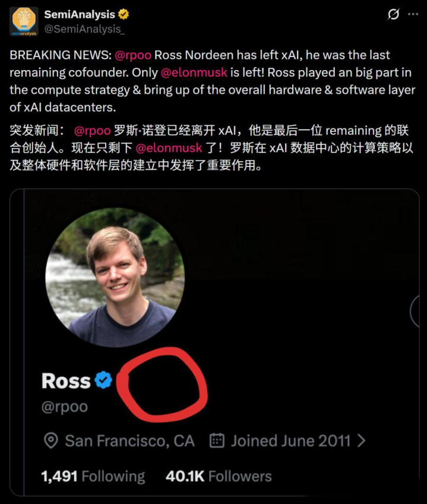Click the SemiAnalysis profile avatar
427x504 pixels.
click(24, 21)
